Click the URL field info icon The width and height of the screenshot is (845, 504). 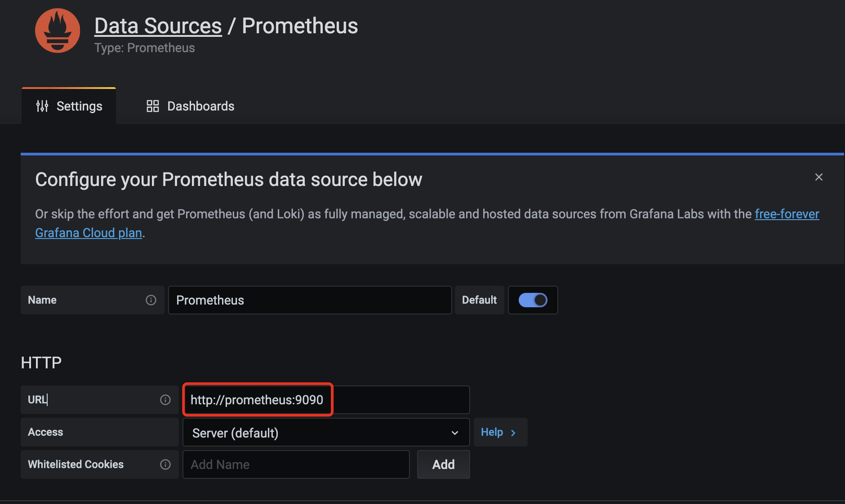pyautogui.click(x=165, y=400)
